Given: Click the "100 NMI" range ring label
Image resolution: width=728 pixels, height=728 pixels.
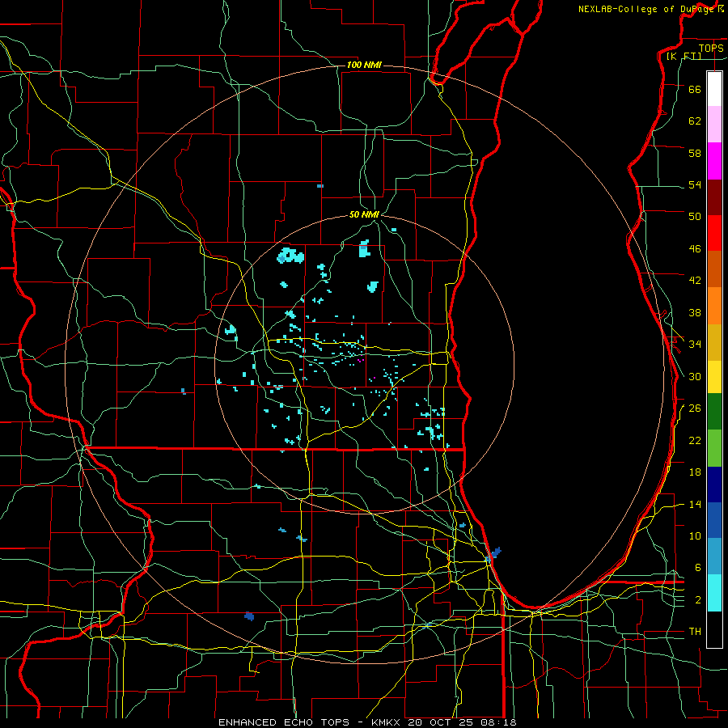Looking at the screenshot, I should point(364,65).
